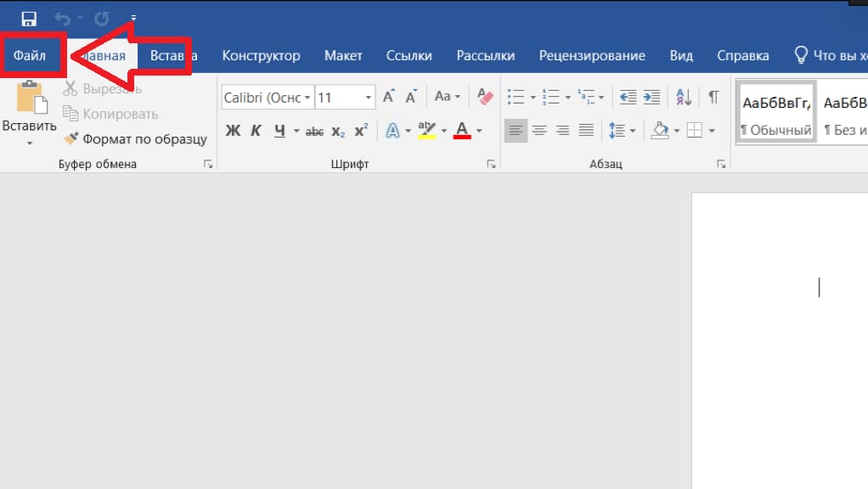The width and height of the screenshot is (868, 489).
Task: Expand the line spacing dropdown
Action: (633, 131)
